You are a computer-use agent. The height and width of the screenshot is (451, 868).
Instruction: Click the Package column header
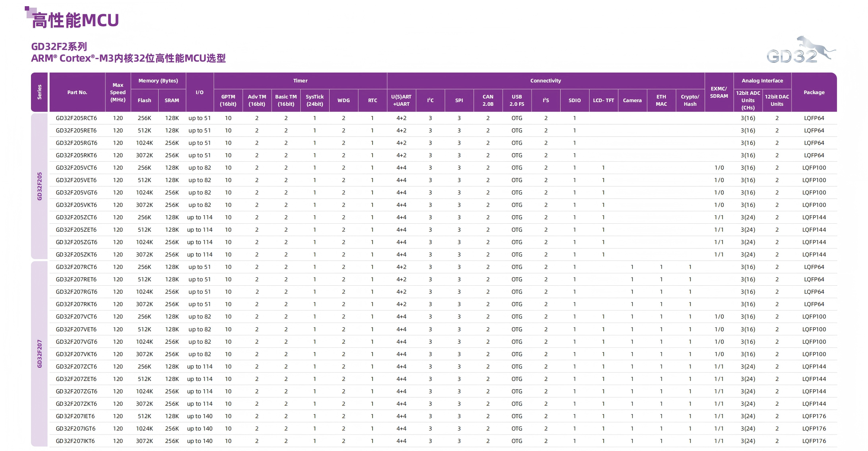(814, 92)
